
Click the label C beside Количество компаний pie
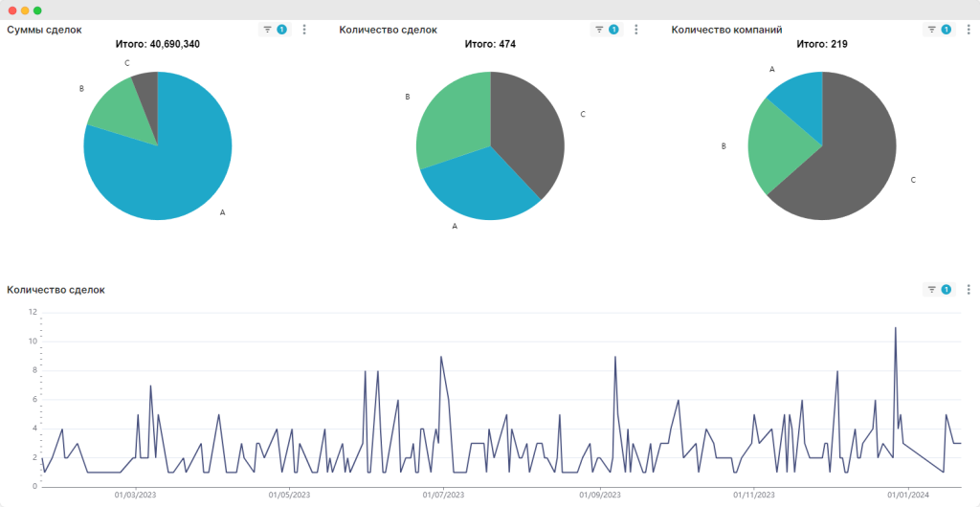click(x=913, y=180)
